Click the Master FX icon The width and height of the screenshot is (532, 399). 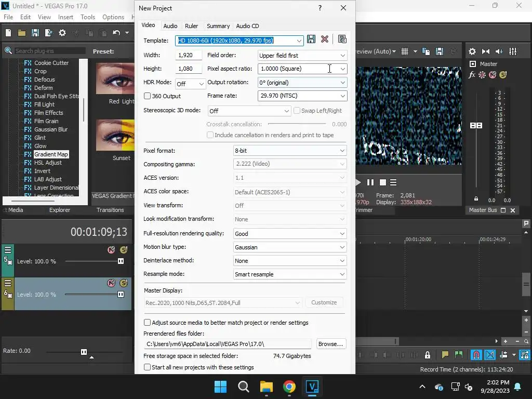472,75
